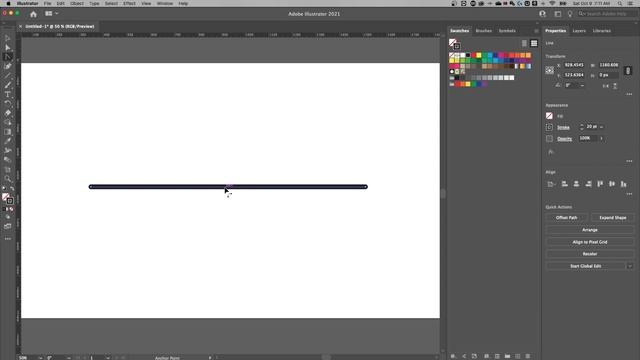Click the Discover lightbulb icon
This screenshot has height=360, width=640.
click(x=570, y=14)
